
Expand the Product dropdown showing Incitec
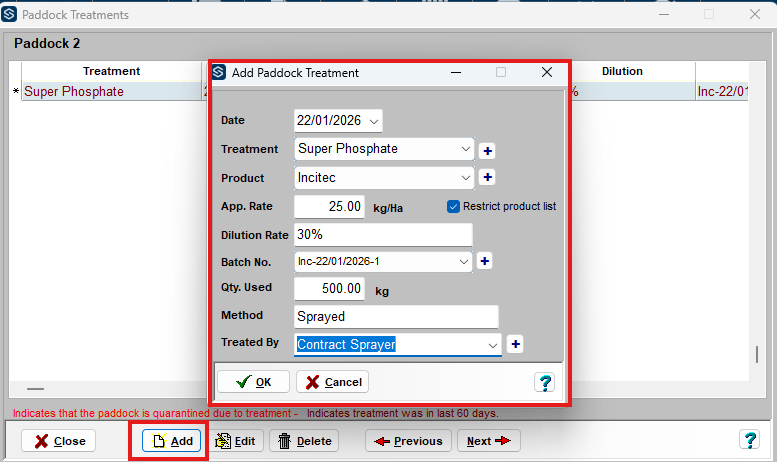[x=466, y=178]
